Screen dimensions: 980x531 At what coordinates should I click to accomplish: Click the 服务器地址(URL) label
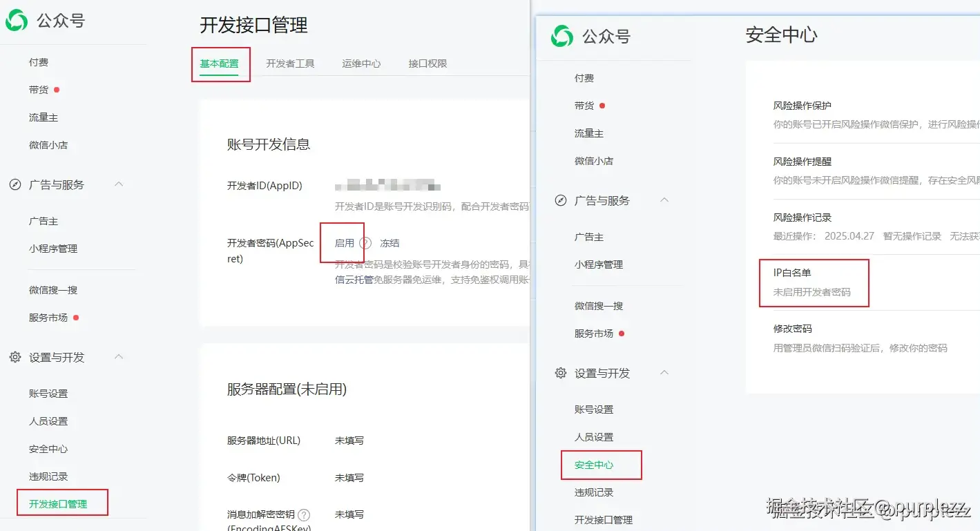coord(264,441)
